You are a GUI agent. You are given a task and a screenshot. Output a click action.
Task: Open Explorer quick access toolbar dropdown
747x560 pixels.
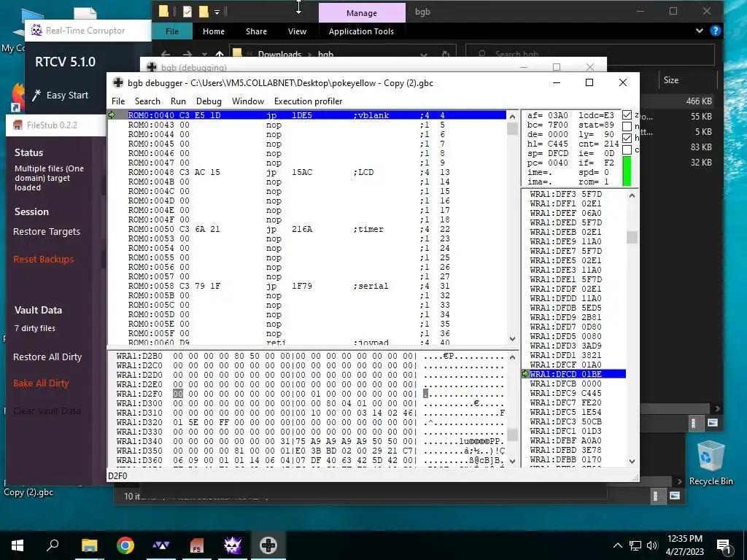coord(217,12)
